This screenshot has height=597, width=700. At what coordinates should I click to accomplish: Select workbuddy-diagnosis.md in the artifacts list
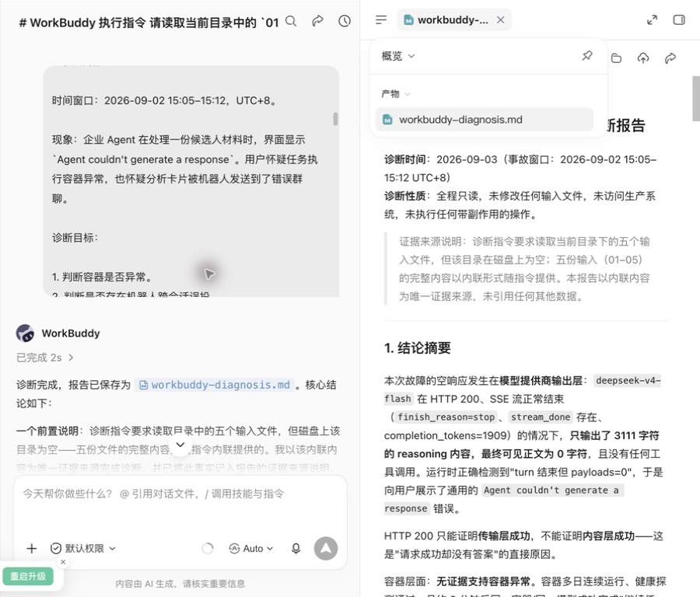pyautogui.click(x=485, y=120)
